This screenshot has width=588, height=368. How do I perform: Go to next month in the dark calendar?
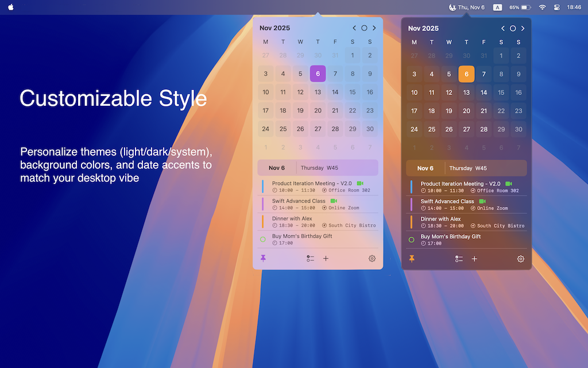point(523,28)
